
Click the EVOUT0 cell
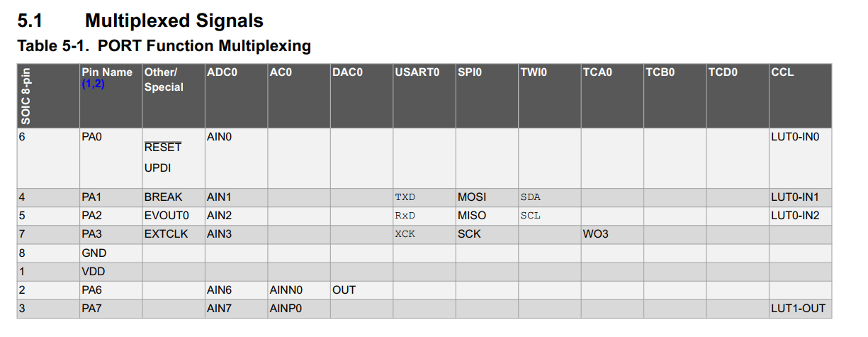coord(167,215)
